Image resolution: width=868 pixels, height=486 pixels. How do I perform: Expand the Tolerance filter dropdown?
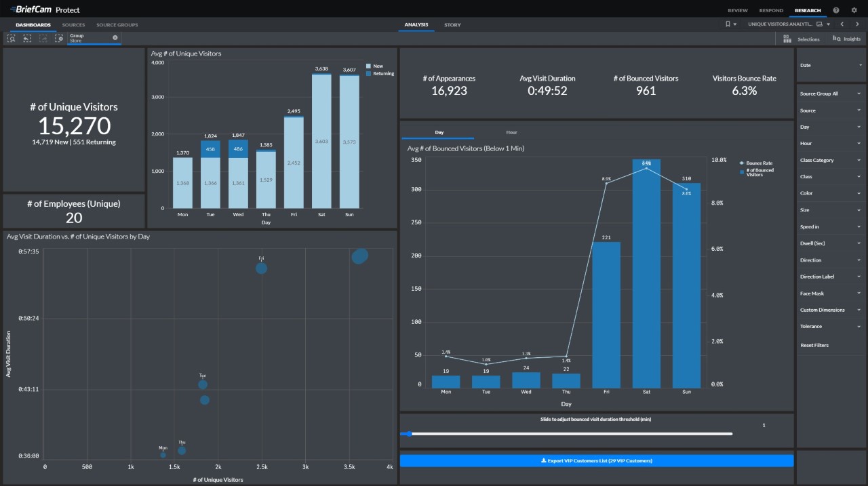829,326
